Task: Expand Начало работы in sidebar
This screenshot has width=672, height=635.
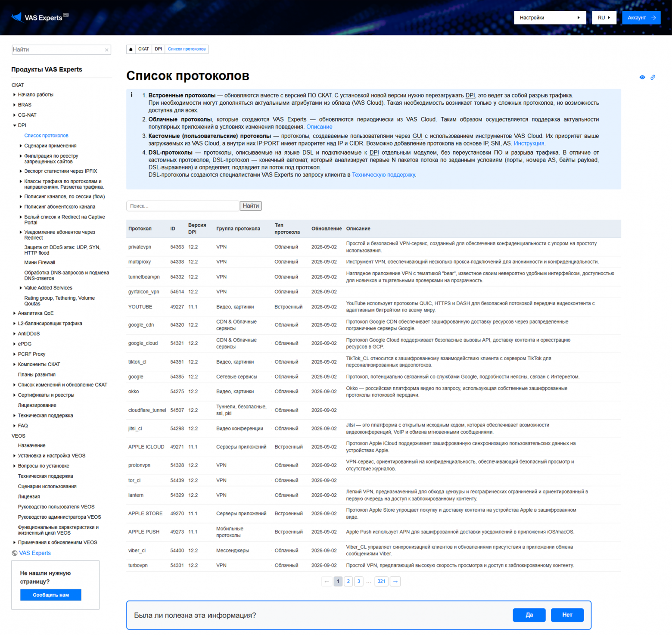Action: point(15,94)
